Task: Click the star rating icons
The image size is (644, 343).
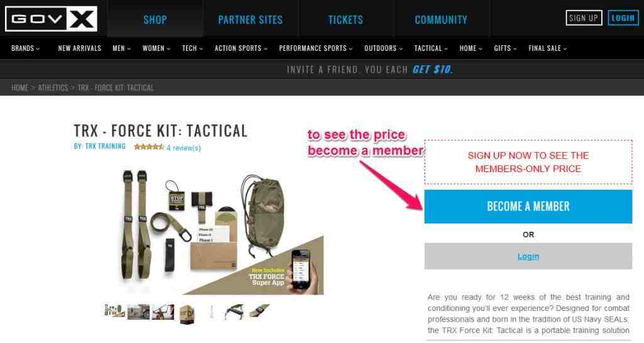Action: coord(148,147)
